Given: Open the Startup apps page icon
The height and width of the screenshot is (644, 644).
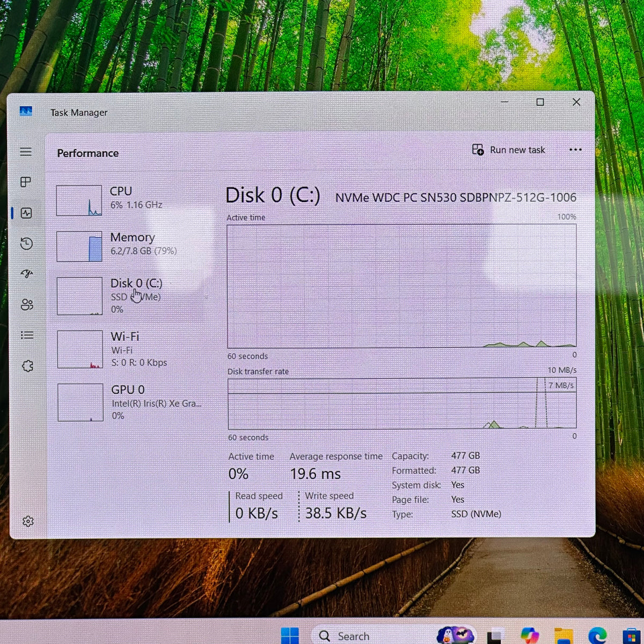Looking at the screenshot, I should point(27,274).
